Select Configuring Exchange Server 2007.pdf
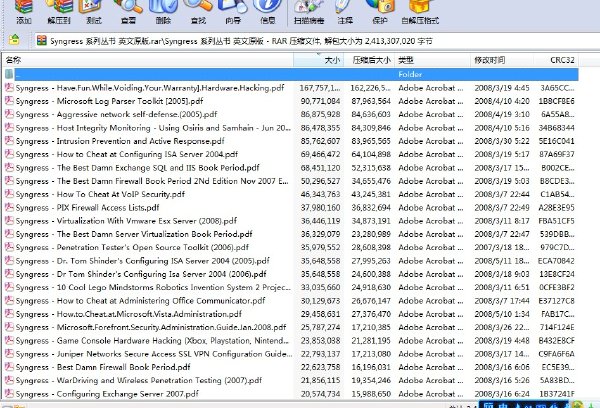This screenshot has height=408, width=600. 290,393
